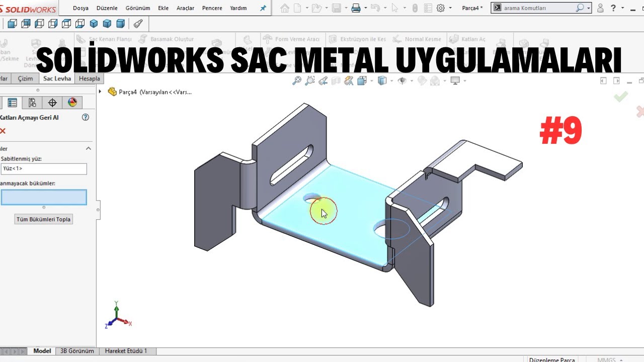Screen dimensions: 644x362
Task: Click Tüm Bükümleri Topla button
Action: coord(44,219)
